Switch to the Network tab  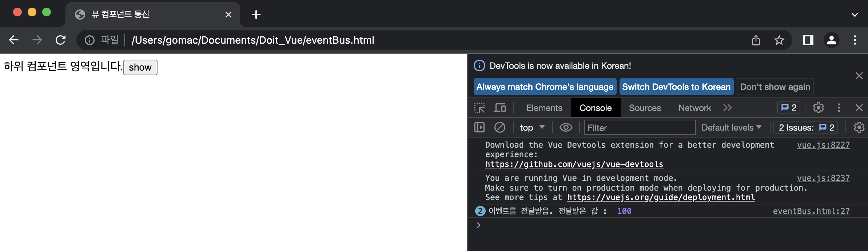coord(695,108)
